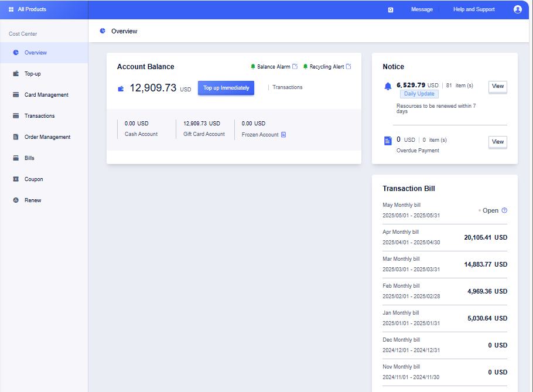
Task: Open the Top-up menu item
Action: [44, 74]
